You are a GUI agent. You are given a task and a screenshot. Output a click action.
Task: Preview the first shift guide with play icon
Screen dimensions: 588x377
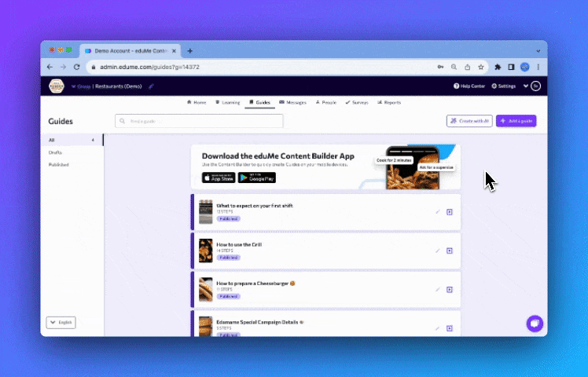pos(450,212)
